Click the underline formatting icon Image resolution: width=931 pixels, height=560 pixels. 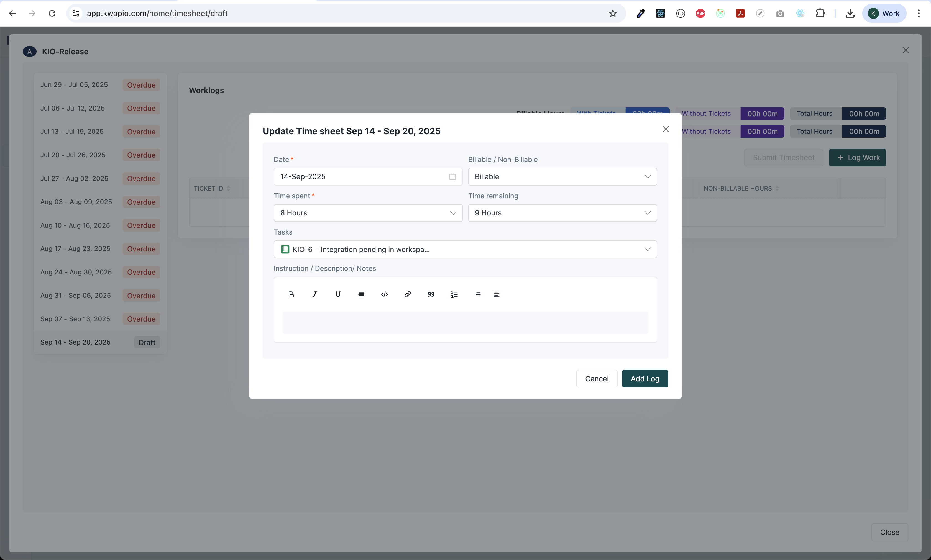coord(338,294)
